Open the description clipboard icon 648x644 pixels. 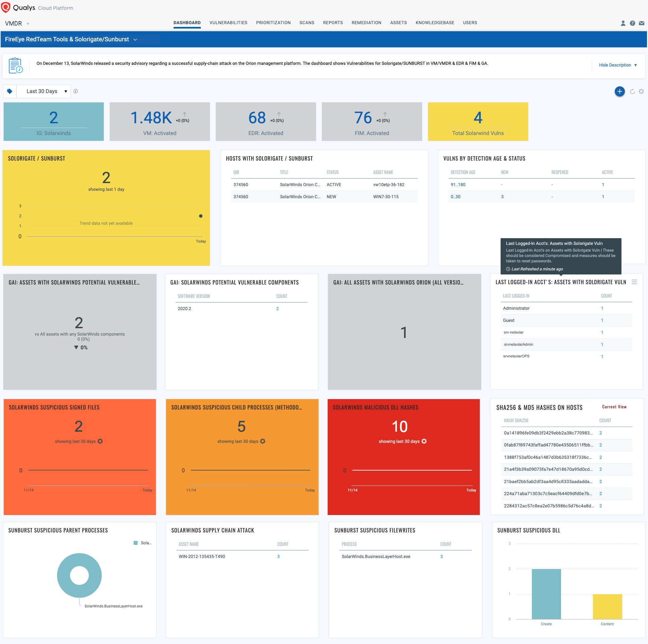click(x=15, y=65)
